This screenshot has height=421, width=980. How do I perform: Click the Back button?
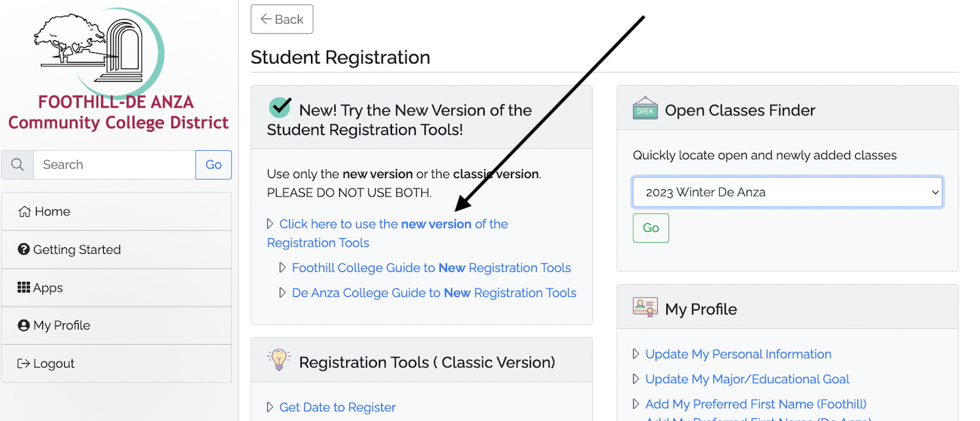282,19
